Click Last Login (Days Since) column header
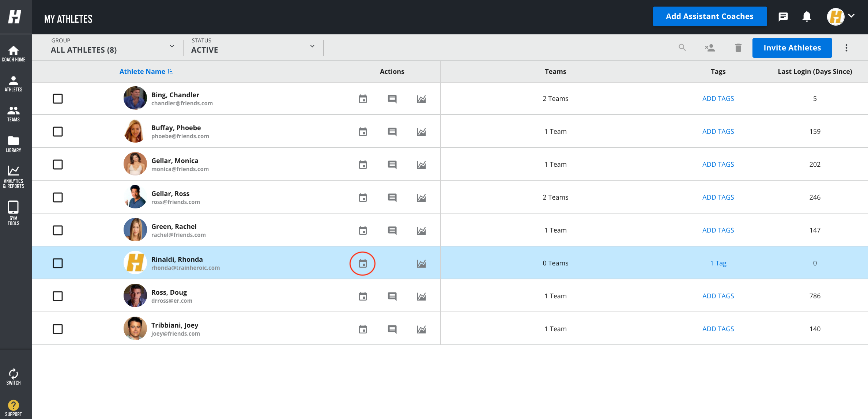The height and width of the screenshot is (419, 868). tap(815, 72)
